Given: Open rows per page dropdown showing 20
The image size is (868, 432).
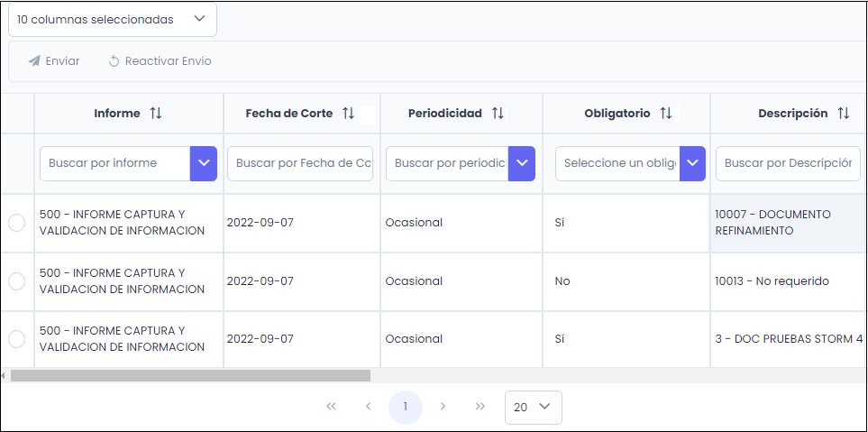Looking at the screenshot, I should pos(534,407).
